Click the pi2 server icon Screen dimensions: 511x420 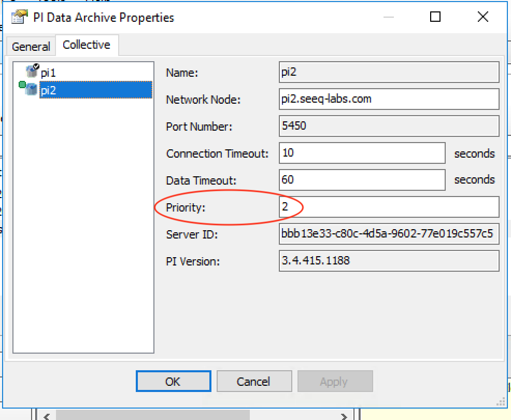click(x=31, y=89)
